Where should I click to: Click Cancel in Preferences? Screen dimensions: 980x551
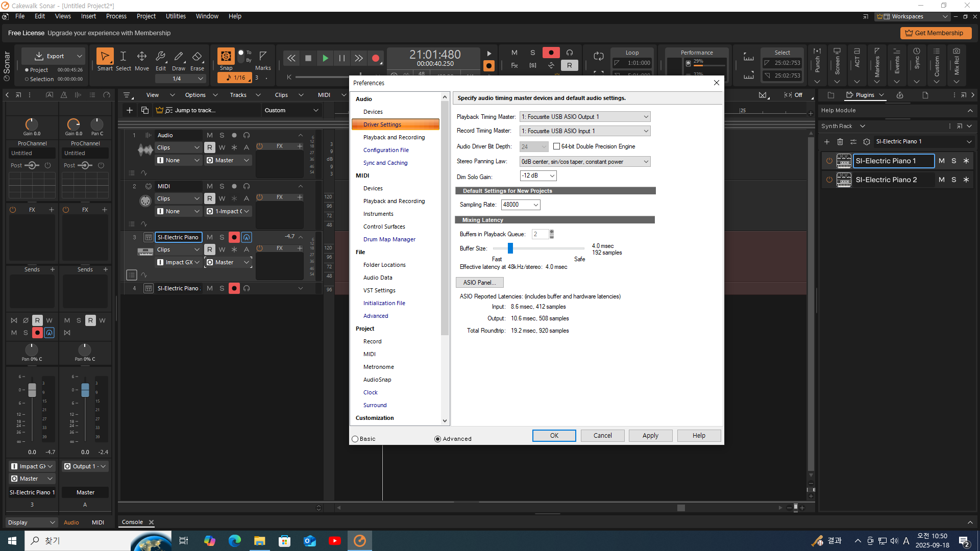point(602,436)
